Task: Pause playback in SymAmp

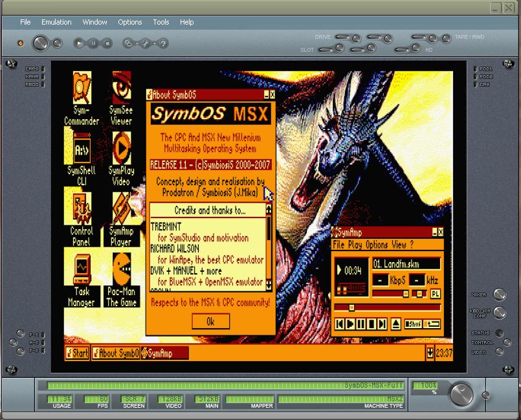Action: pyautogui.click(x=361, y=324)
